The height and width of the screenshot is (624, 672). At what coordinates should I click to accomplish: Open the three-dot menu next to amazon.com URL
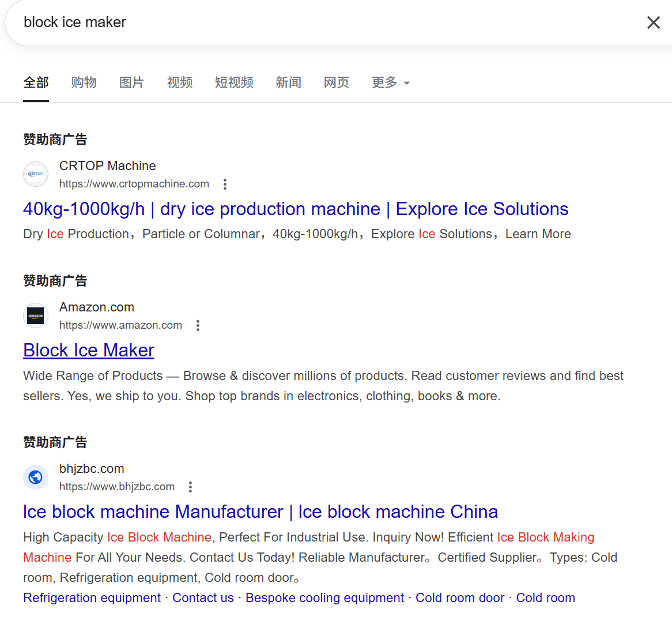(x=198, y=325)
